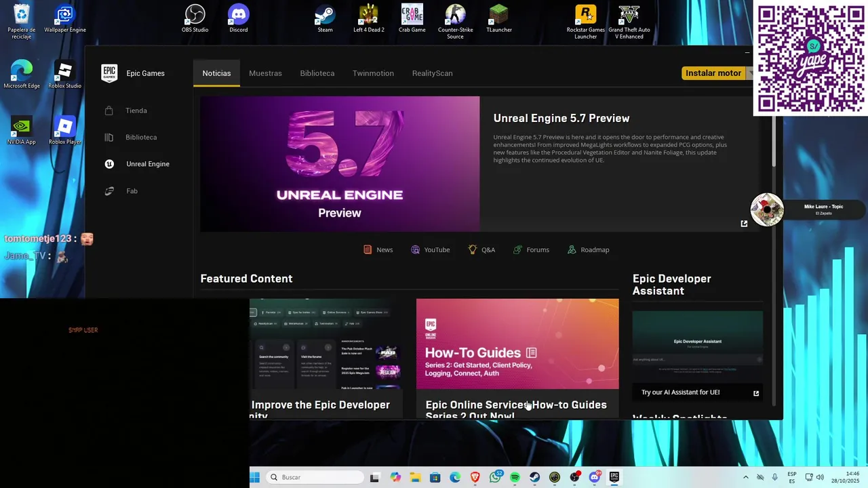Open File Explorer from the taskbar
The width and height of the screenshot is (868, 488).
(415, 477)
